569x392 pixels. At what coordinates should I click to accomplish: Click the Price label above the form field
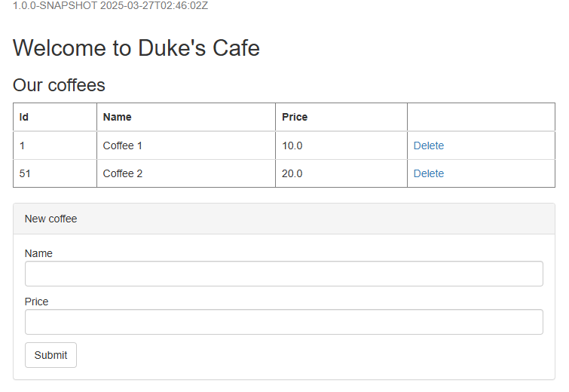point(36,302)
